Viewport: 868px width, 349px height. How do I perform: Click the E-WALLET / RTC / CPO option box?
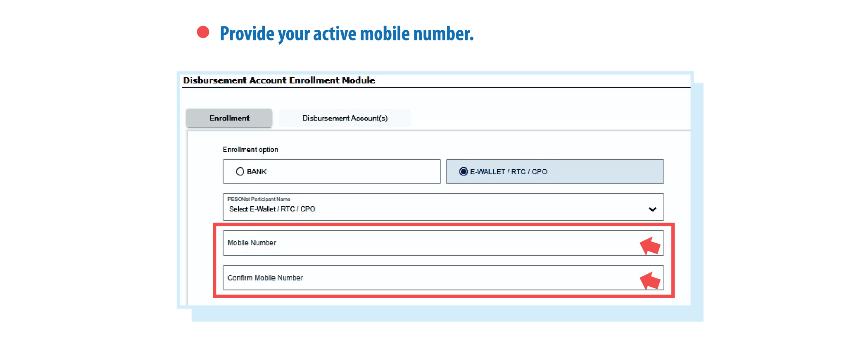(x=555, y=171)
